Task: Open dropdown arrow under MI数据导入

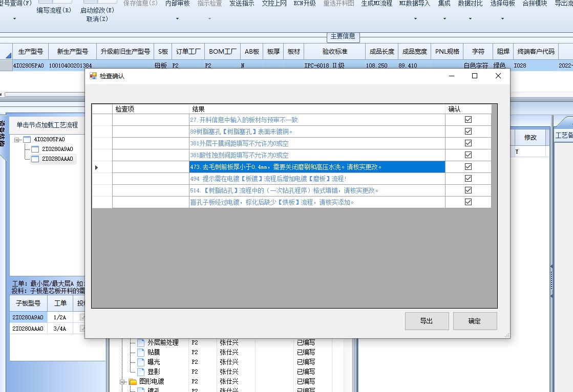Action: [x=415, y=18]
